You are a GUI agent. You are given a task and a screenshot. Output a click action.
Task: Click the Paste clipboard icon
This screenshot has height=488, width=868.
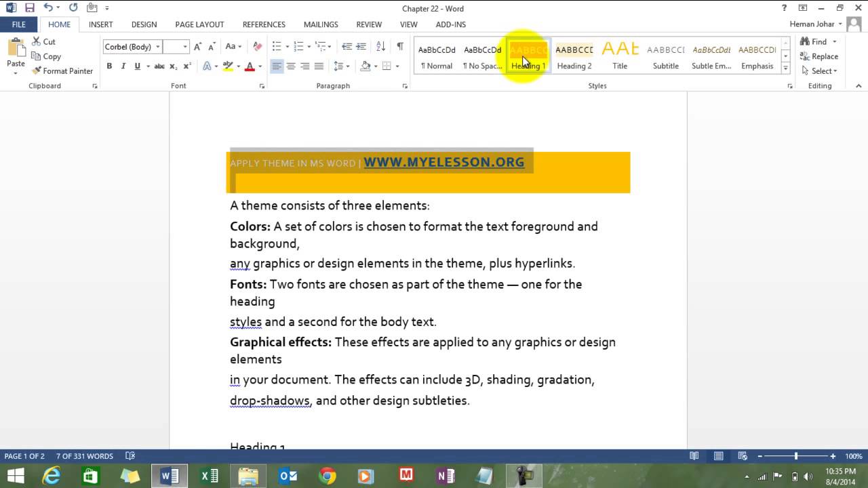point(16,47)
